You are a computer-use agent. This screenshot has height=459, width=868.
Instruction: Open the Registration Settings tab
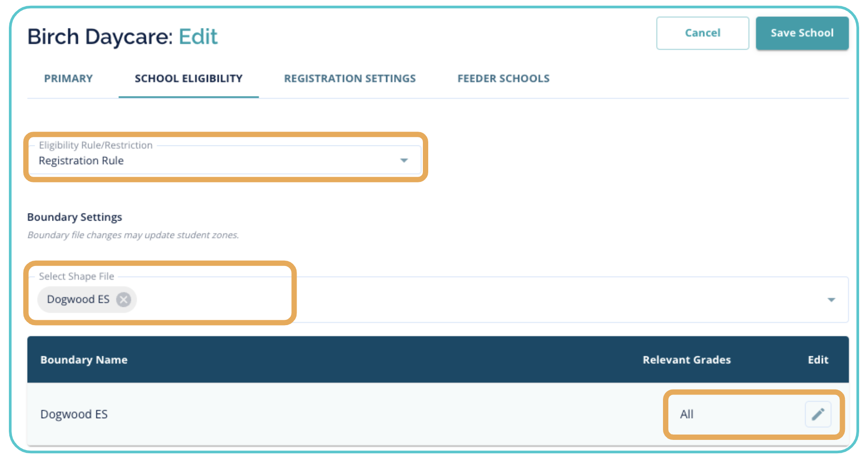click(x=350, y=79)
